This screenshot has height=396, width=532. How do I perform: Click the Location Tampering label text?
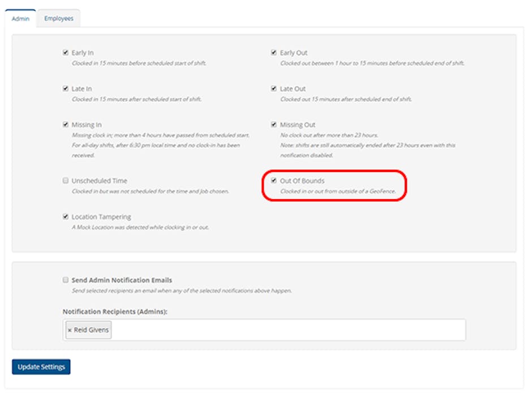pyautogui.click(x=101, y=217)
